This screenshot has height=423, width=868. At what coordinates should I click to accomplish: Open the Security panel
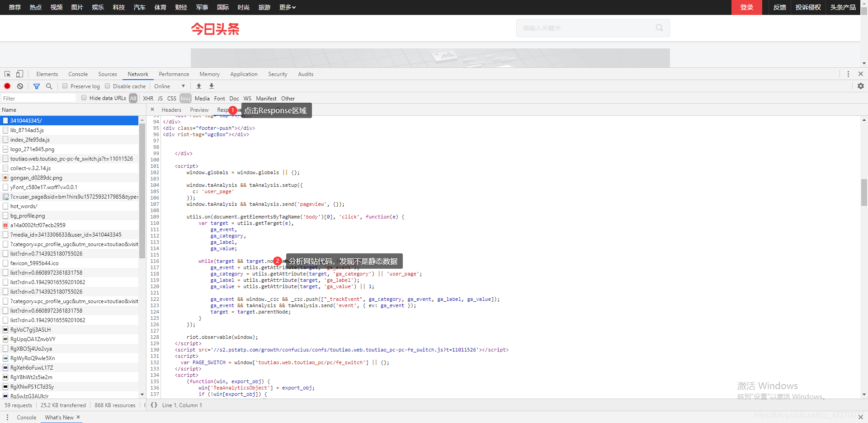[x=278, y=74]
